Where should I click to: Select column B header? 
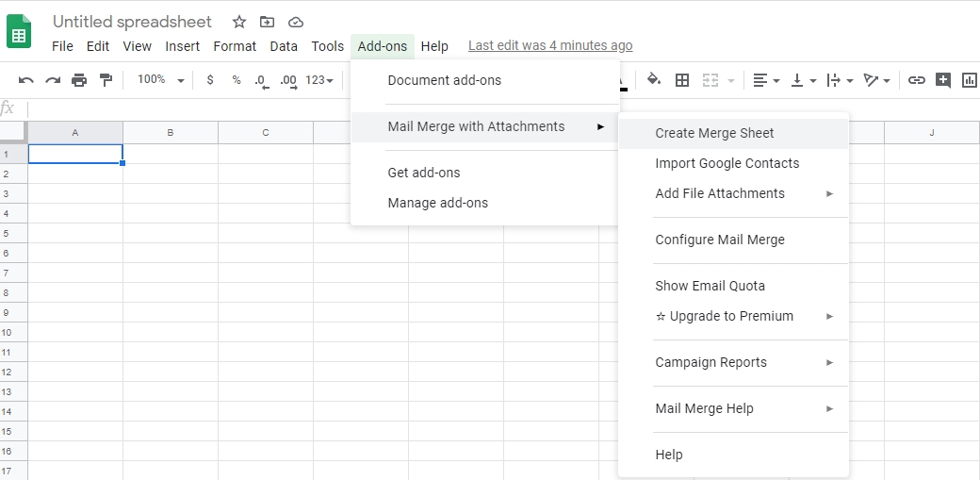coord(170,133)
